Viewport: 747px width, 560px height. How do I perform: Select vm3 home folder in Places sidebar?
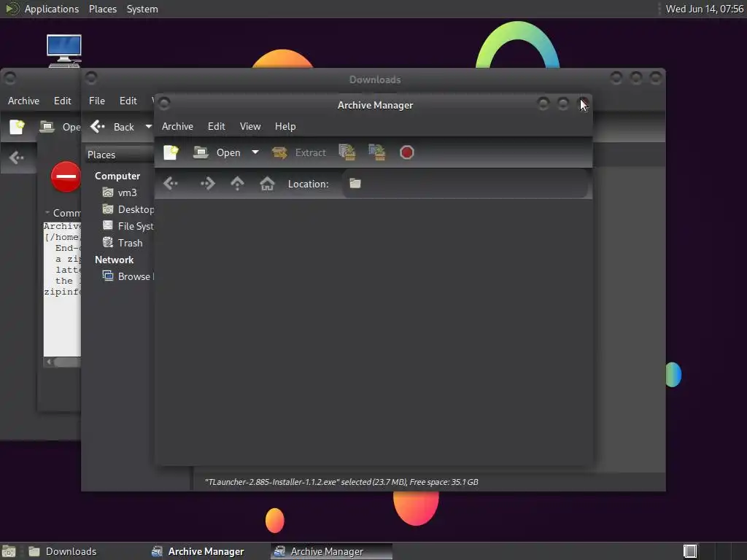(x=120, y=192)
